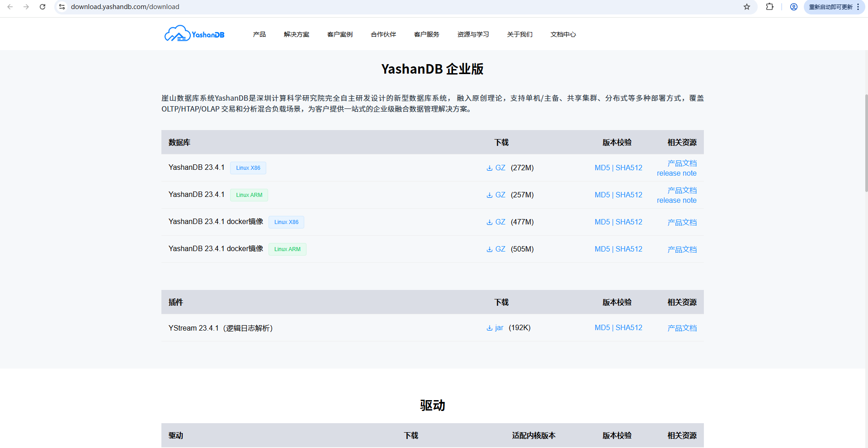The width and height of the screenshot is (868, 448).
Task: Open release note for YashanDB 23.4.1 Linux ARM
Action: pos(676,200)
